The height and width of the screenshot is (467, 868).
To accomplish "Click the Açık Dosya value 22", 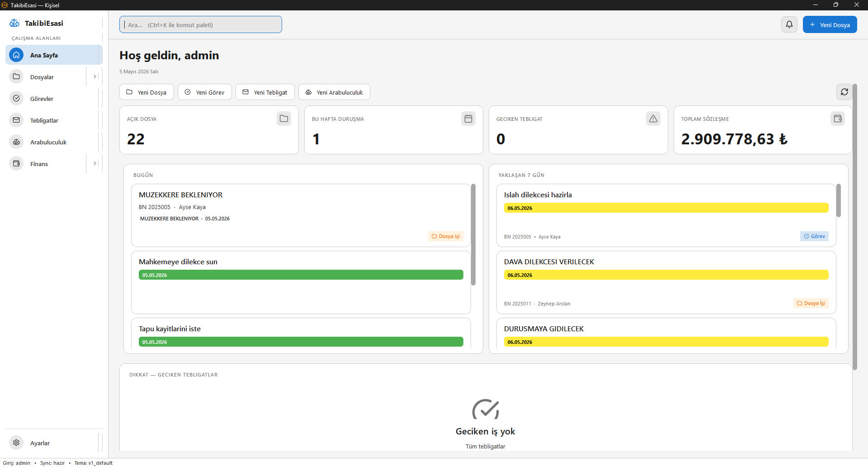I will [x=136, y=139].
